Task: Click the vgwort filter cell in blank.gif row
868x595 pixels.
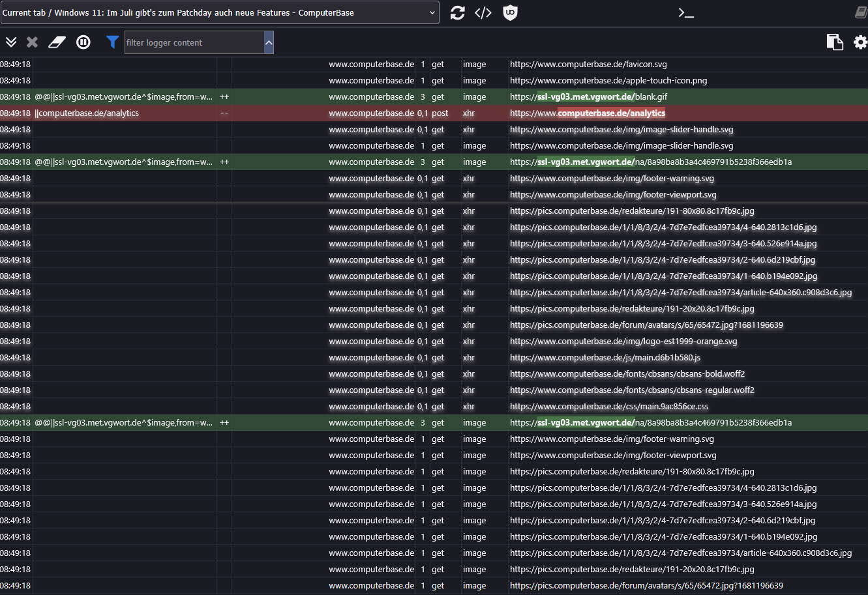Action: tap(124, 97)
